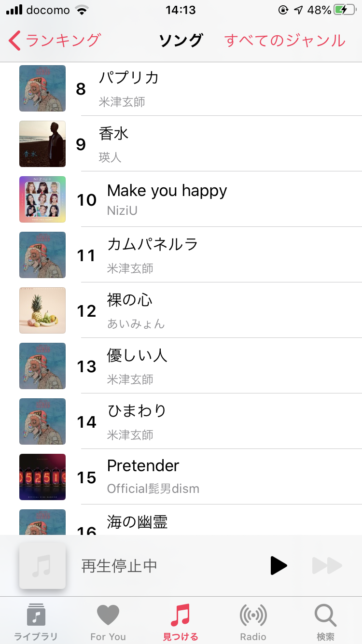
Task: Open the mini player artwork placeholder
Action: click(x=42, y=565)
